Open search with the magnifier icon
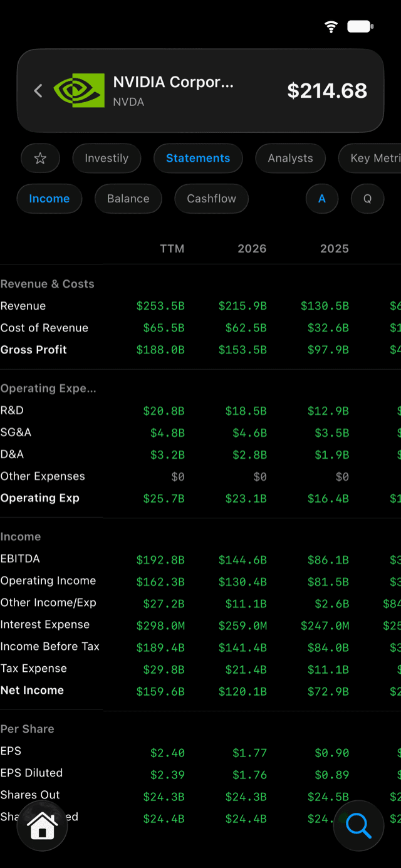Viewport: 401px width, 868px height. [x=358, y=826]
